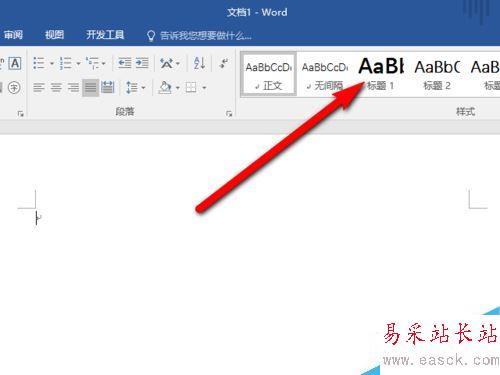The image size is (500, 375).
Task: Open shading color dropdown arrow
Action: click(178, 88)
